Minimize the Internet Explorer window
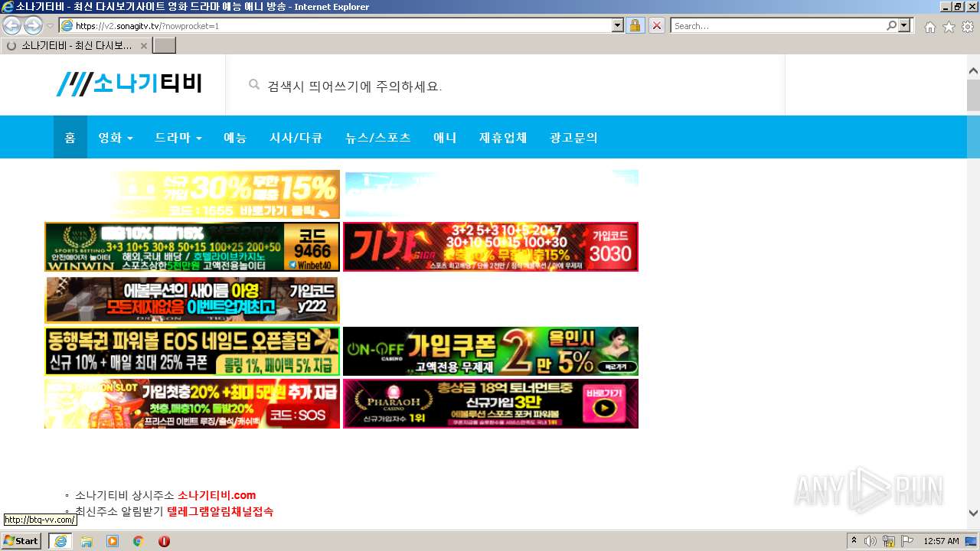 (x=946, y=6)
